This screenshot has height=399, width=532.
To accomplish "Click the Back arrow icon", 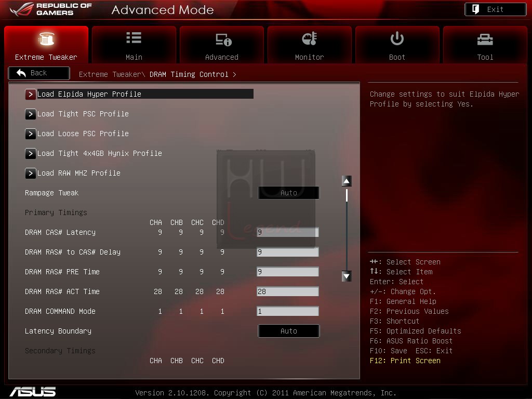I will click(21, 73).
